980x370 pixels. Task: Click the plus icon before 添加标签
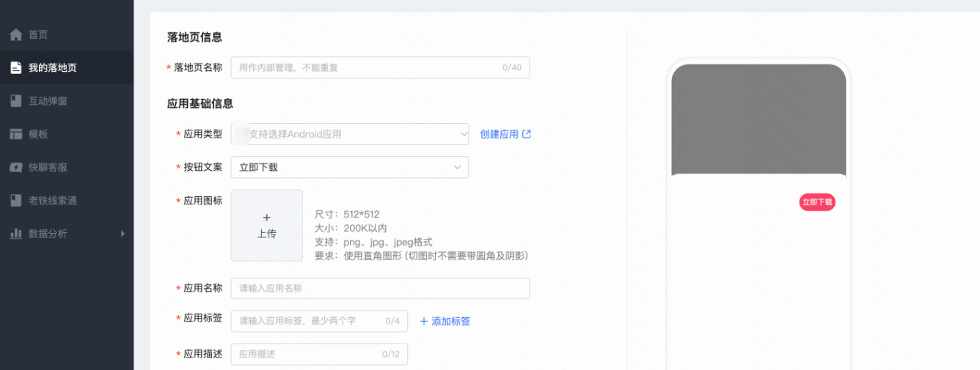tap(424, 321)
